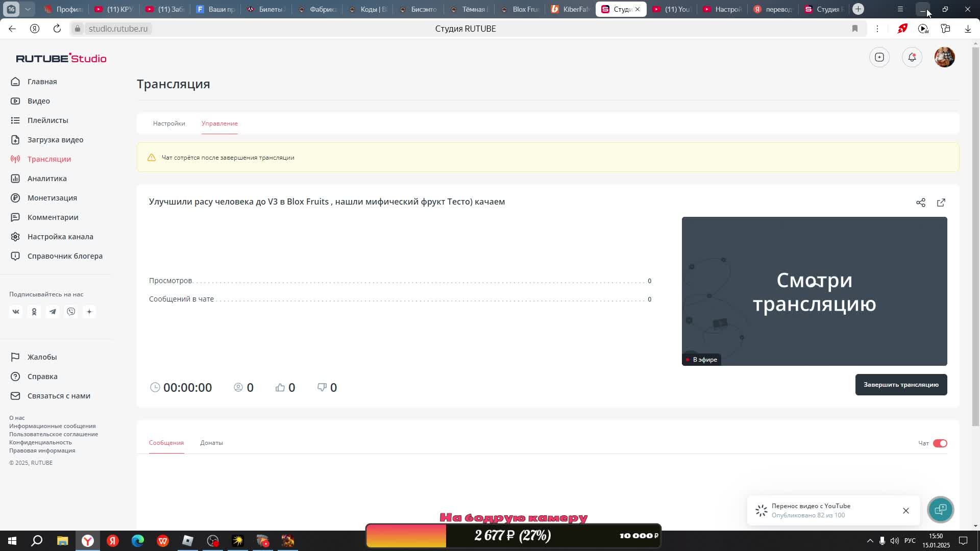980x551 pixels.
Task: Open Справка in sidebar
Action: [42, 377]
